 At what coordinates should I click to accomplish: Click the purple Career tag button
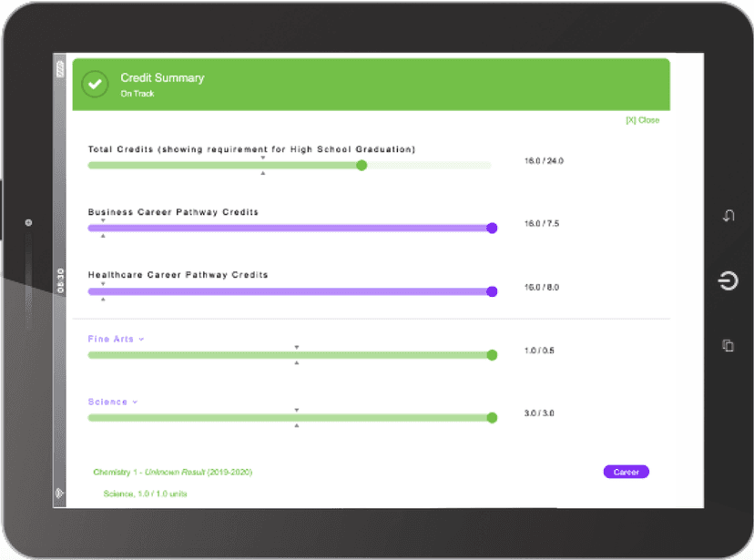[626, 472]
